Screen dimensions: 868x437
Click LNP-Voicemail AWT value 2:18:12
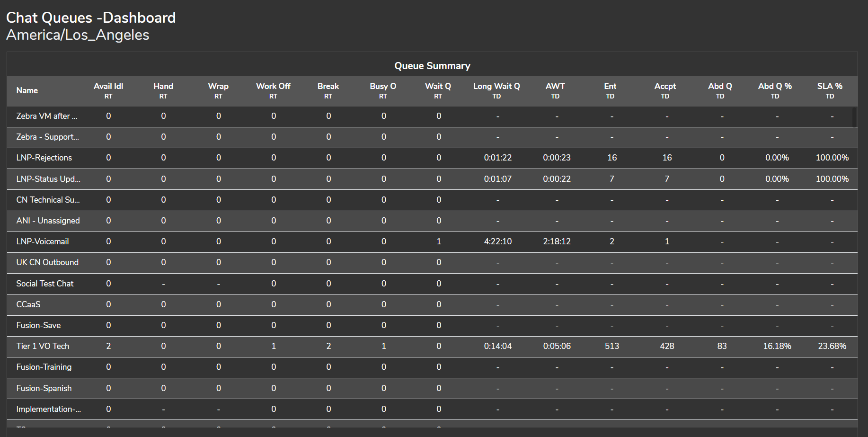coord(557,241)
